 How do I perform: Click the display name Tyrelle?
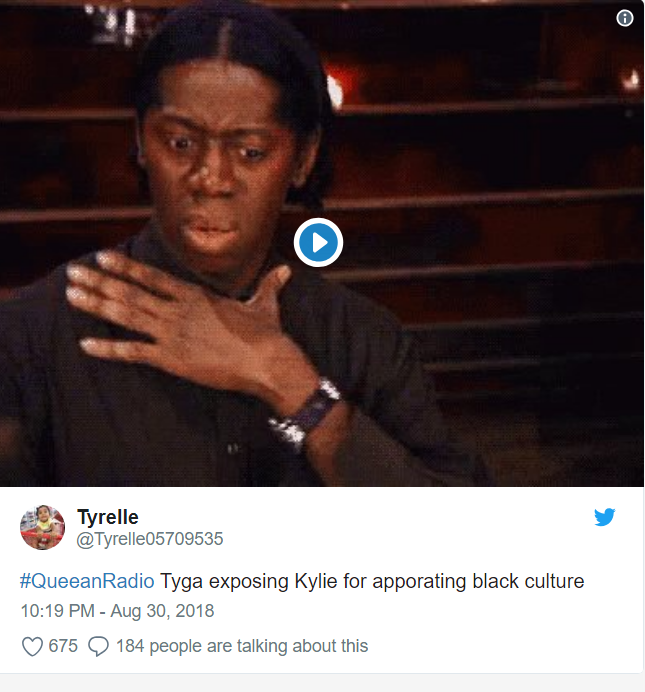point(108,517)
